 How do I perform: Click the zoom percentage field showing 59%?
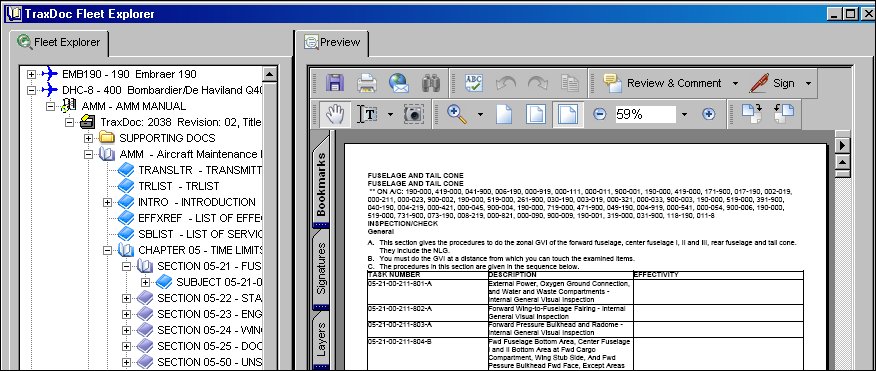click(645, 115)
